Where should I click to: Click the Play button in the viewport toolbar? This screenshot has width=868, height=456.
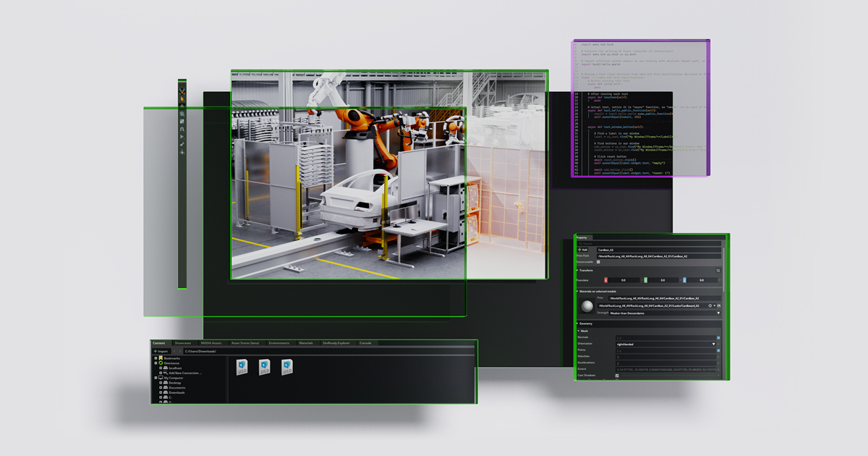coord(182,137)
